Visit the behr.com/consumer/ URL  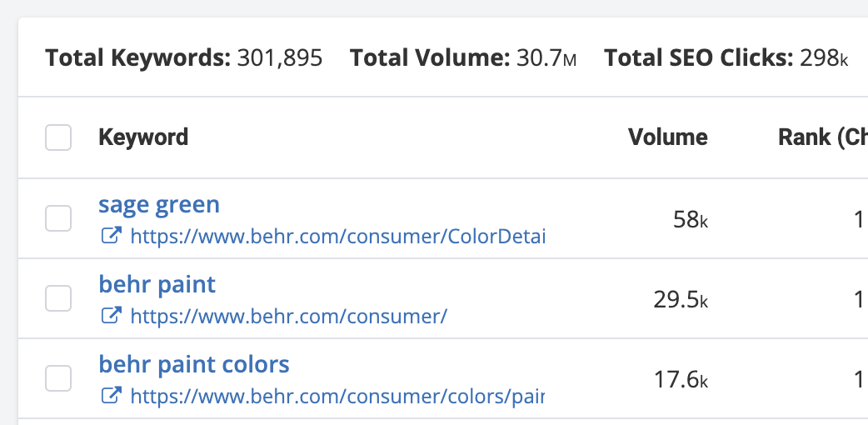(x=288, y=317)
